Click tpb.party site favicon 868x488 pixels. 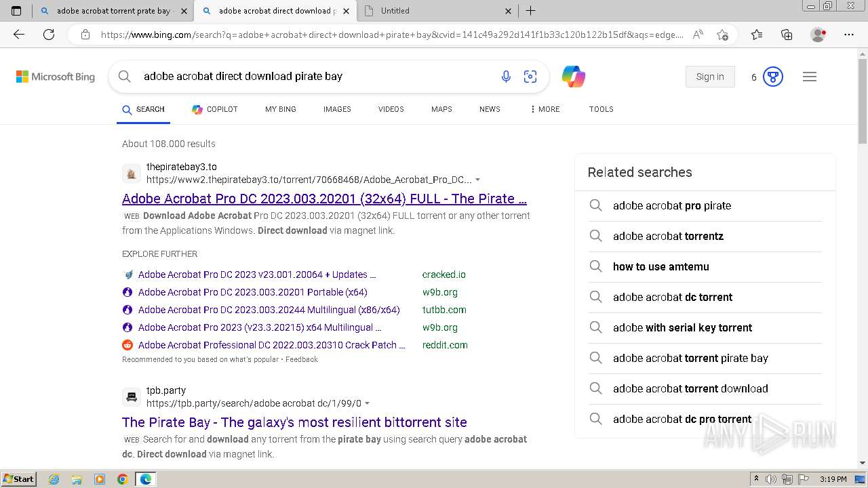(x=132, y=396)
